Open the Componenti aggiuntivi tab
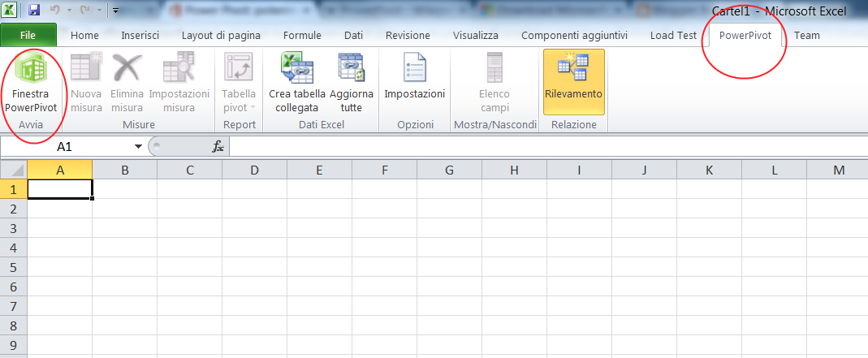 point(575,36)
